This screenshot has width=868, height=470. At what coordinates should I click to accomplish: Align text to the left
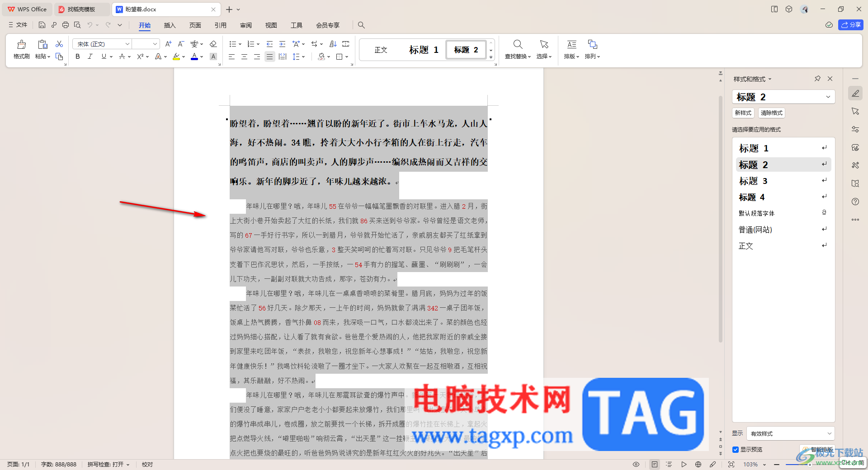point(231,56)
